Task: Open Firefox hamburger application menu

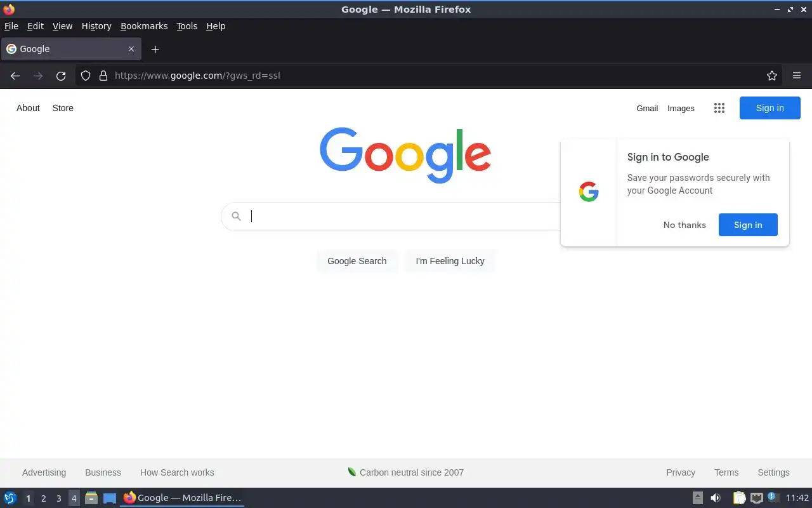Action: (797, 76)
